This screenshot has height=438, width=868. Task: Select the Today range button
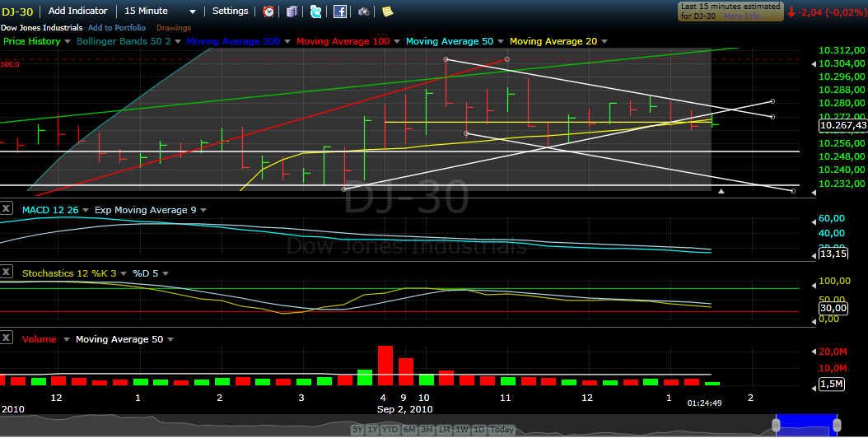(502, 430)
